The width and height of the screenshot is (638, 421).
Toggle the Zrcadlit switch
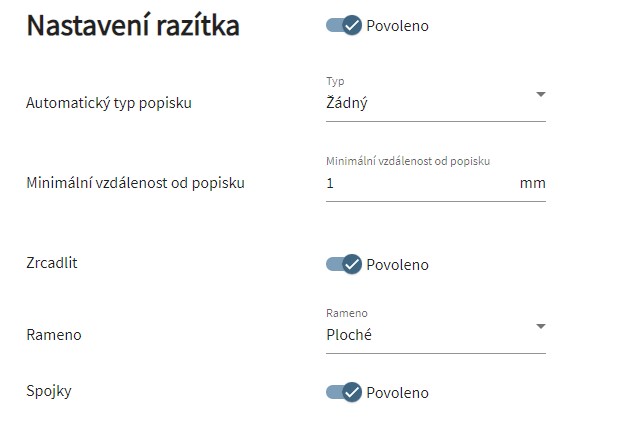(x=343, y=264)
